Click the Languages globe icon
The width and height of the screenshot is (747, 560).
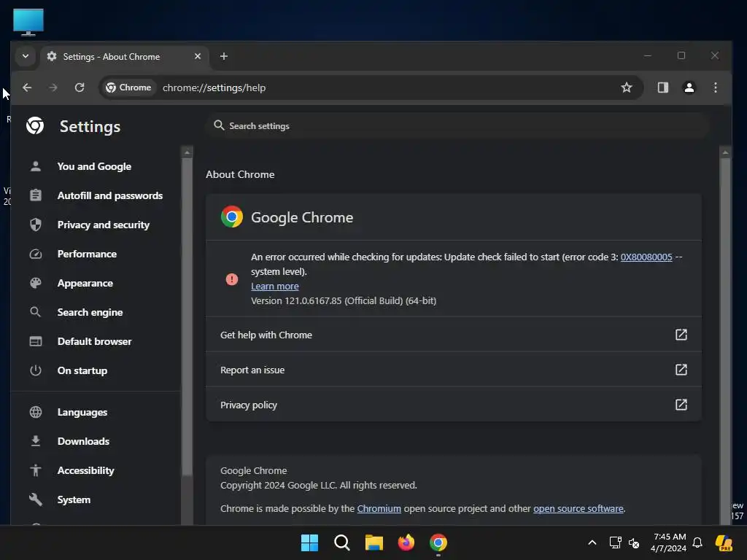(x=36, y=413)
